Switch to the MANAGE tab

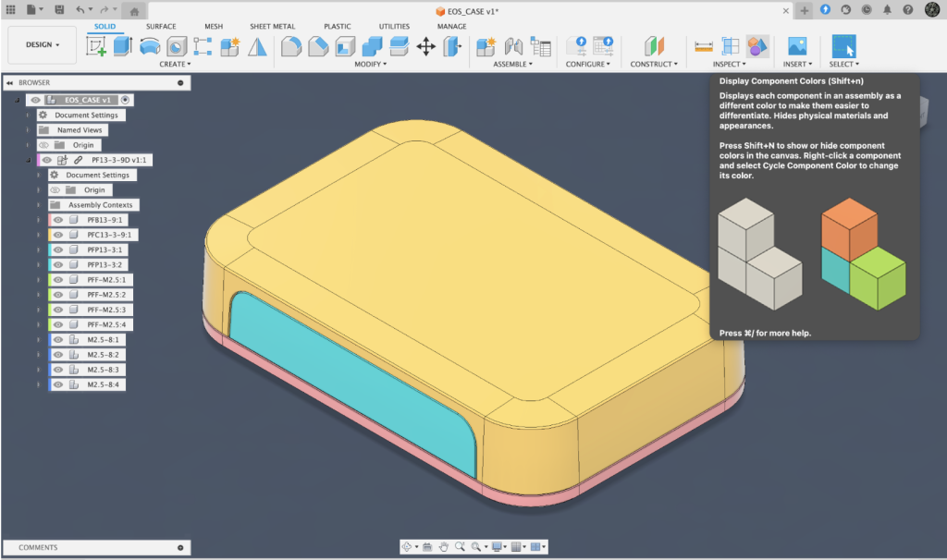(x=451, y=27)
